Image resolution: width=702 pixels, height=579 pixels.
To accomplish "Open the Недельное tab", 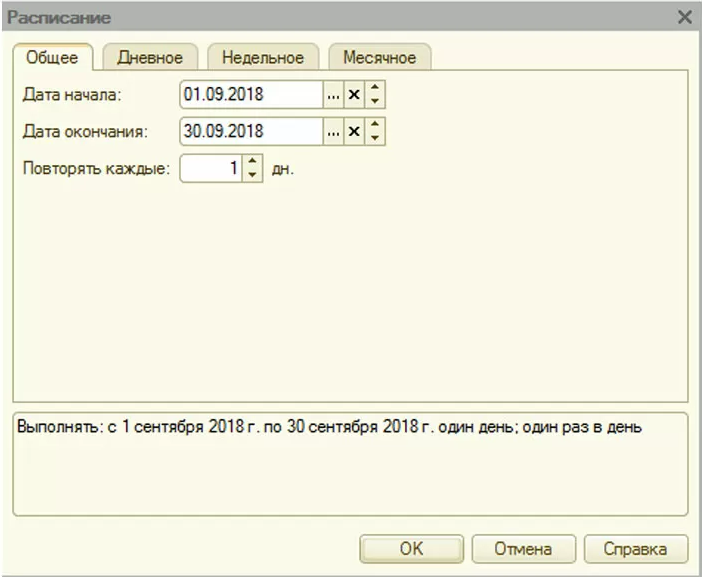I will click(x=263, y=57).
